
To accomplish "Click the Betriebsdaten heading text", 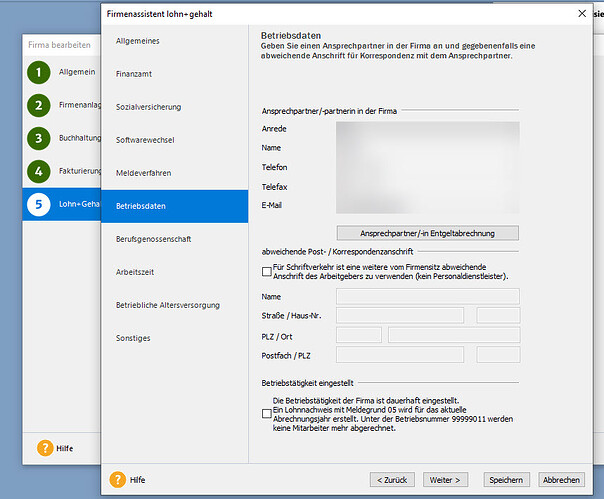I will [x=291, y=35].
